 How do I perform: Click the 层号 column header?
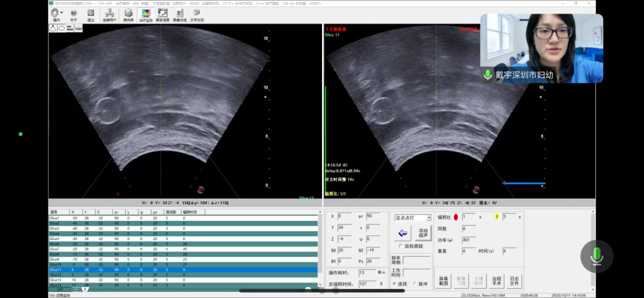pyautogui.click(x=60, y=212)
